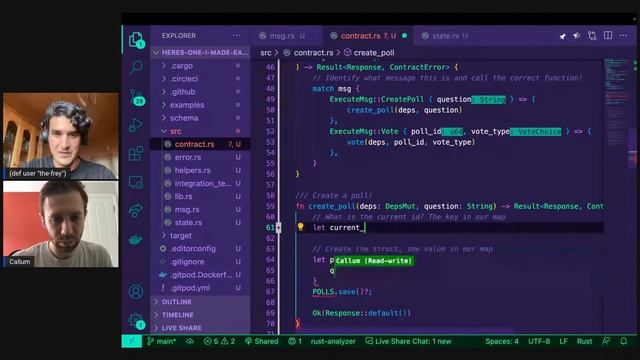Screen dimensions: 640x360
Task: Expand the OUTLINE section
Action: pos(200,302)
